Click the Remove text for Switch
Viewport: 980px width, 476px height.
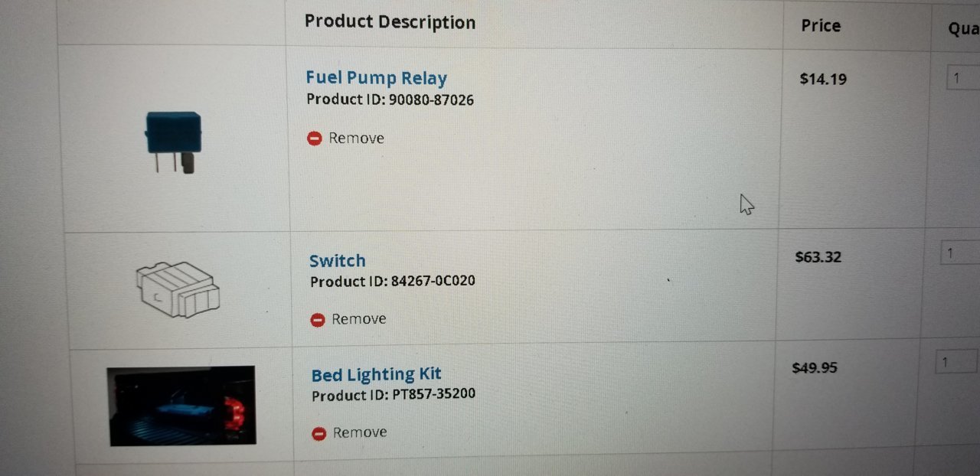359,318
